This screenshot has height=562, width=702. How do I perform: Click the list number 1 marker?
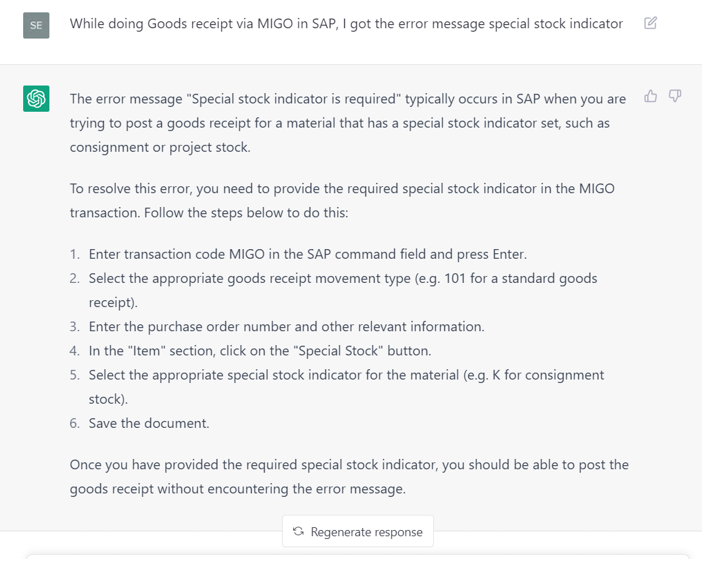coord(75,254)
